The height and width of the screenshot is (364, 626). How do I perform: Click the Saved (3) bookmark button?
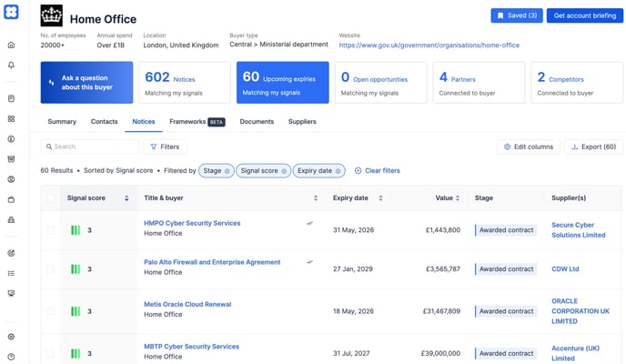517,15
